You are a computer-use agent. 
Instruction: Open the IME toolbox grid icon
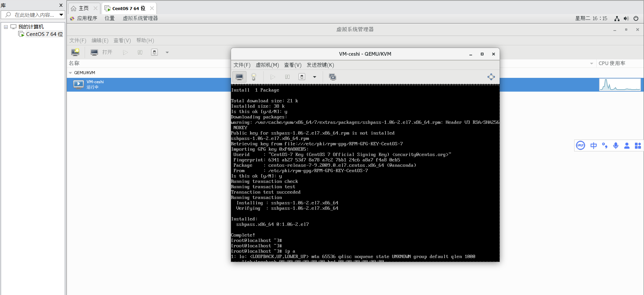point(638,145)
